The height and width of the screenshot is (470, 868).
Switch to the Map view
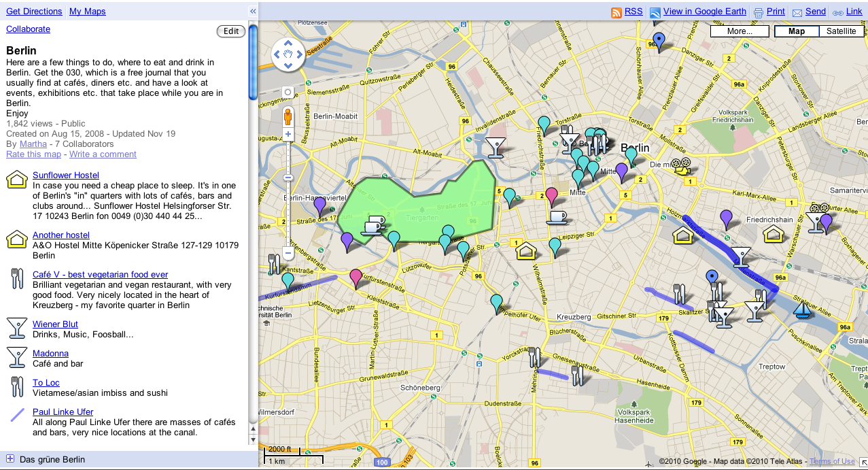pos(796,31)
